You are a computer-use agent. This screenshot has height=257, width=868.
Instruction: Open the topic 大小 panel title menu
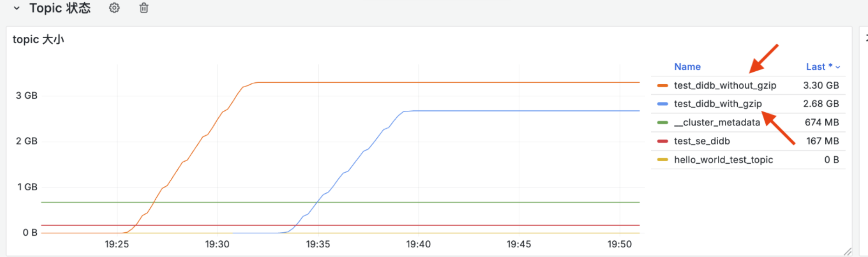[x=38, y=40]
